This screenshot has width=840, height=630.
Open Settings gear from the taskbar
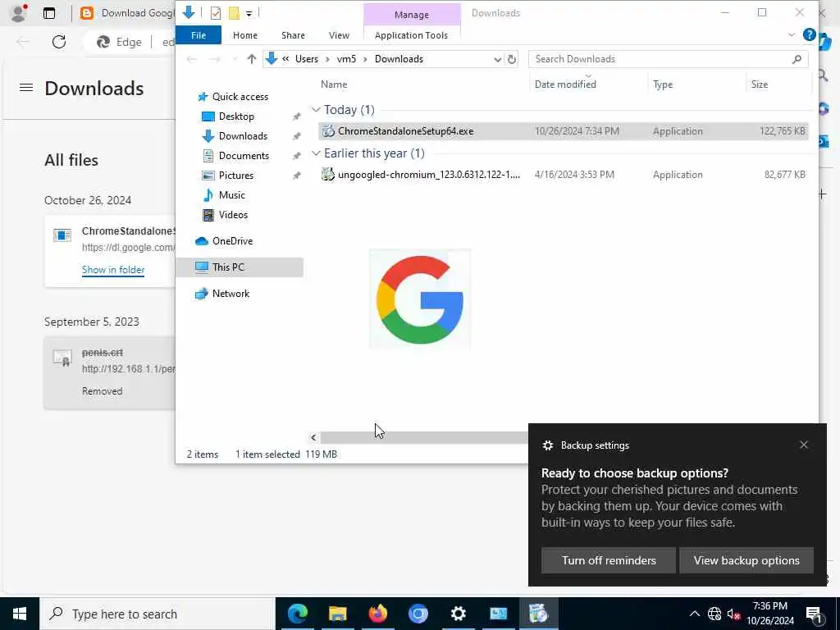(458, 614)
